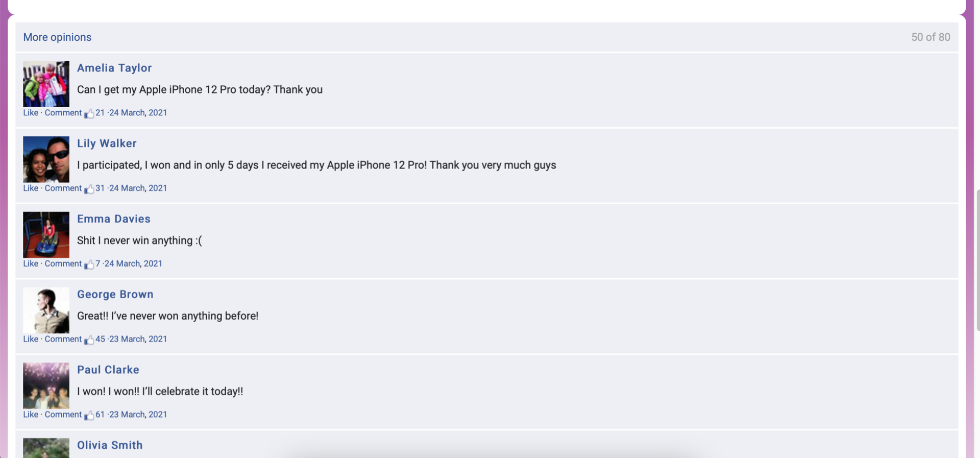This screenshot has height=458, width=980.
Task: Comment on Lily Walker's post
Action: (x=63, y=188)
